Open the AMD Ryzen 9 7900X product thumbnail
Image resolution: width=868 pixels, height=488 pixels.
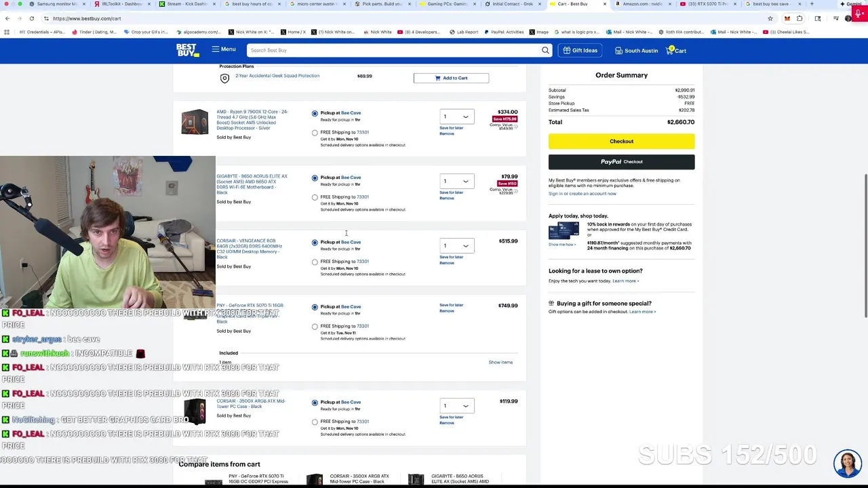[195, 122]
